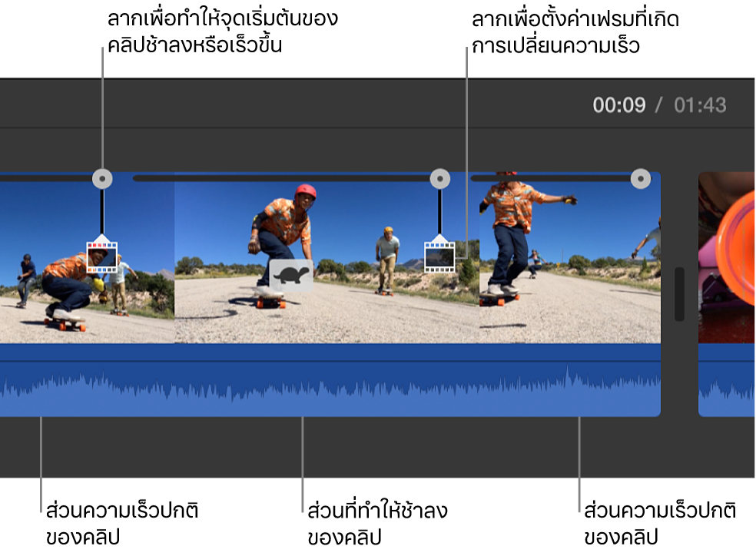Click the vertical line under middle speed handle
The image size is (756, 556).
tap(439, 211)
